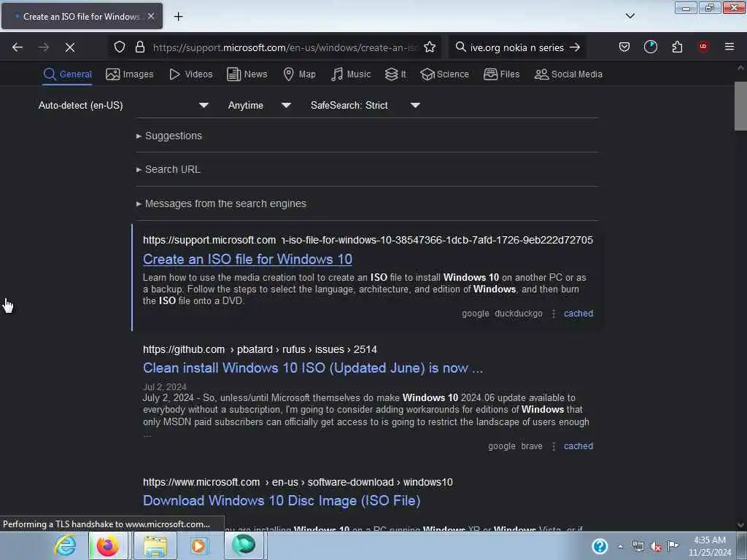The width and height of the screenshot is (747, 560).
Task: Switch to the Images category
Action: tap(130, 74)
